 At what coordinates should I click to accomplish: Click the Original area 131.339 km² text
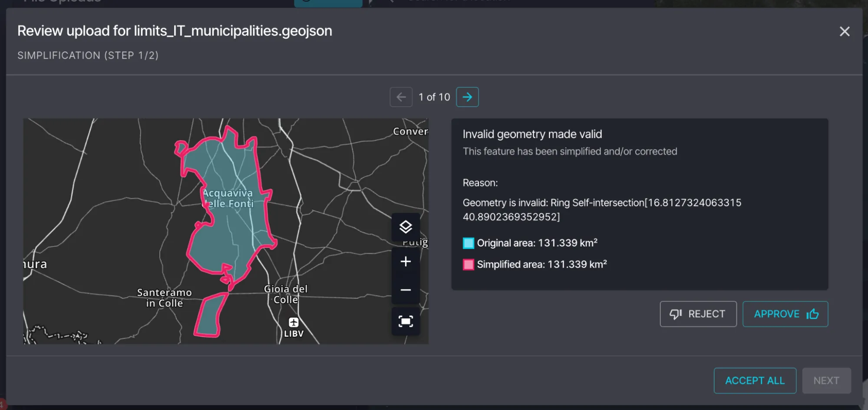pyautogui.click(x=537, y=243)
